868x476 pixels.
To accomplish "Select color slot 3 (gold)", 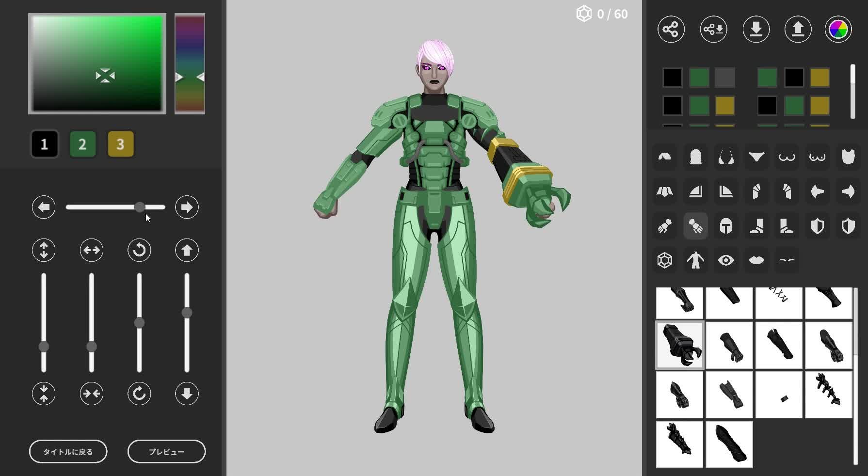I will pyautogui.click(x=120, y=144).
